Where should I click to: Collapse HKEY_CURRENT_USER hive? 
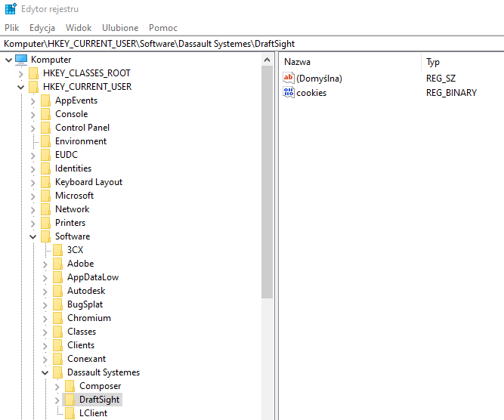(21, 87)
